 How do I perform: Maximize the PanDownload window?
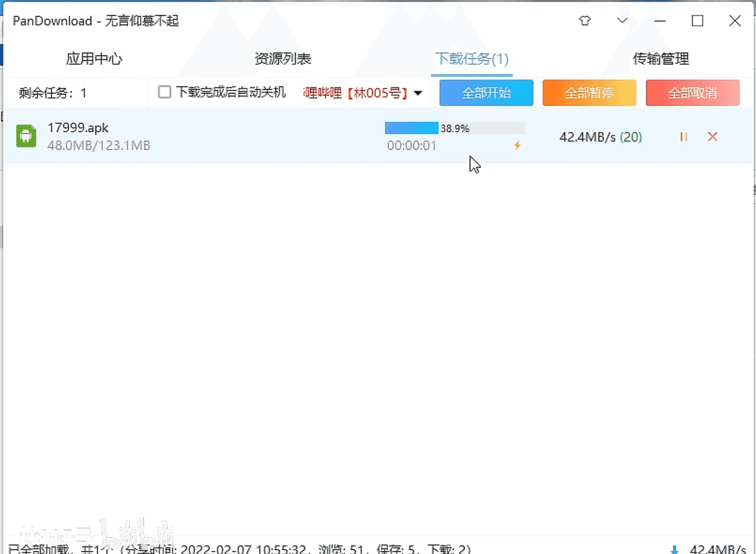tap(697, 21)
